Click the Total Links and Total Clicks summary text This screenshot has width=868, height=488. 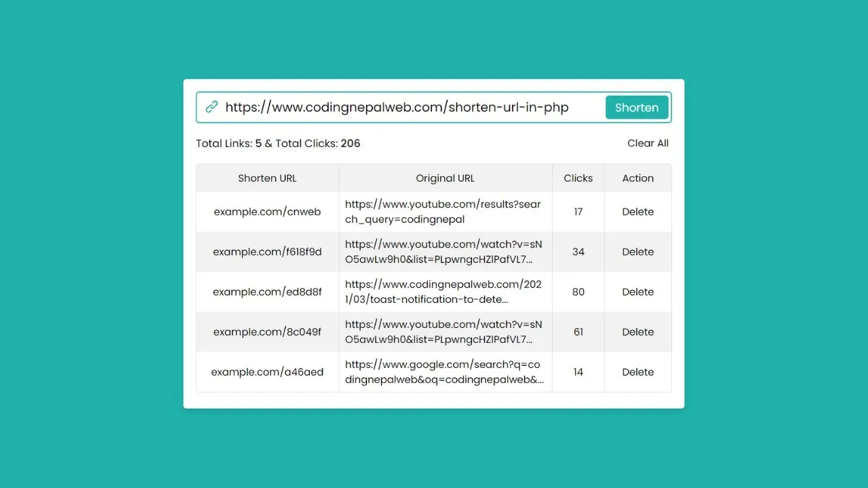[278, 143]
